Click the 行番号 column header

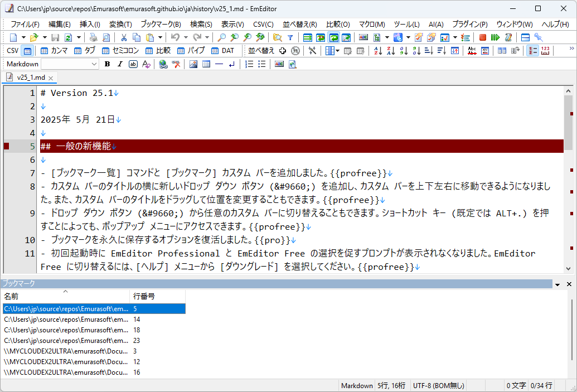tap(158, 296)
